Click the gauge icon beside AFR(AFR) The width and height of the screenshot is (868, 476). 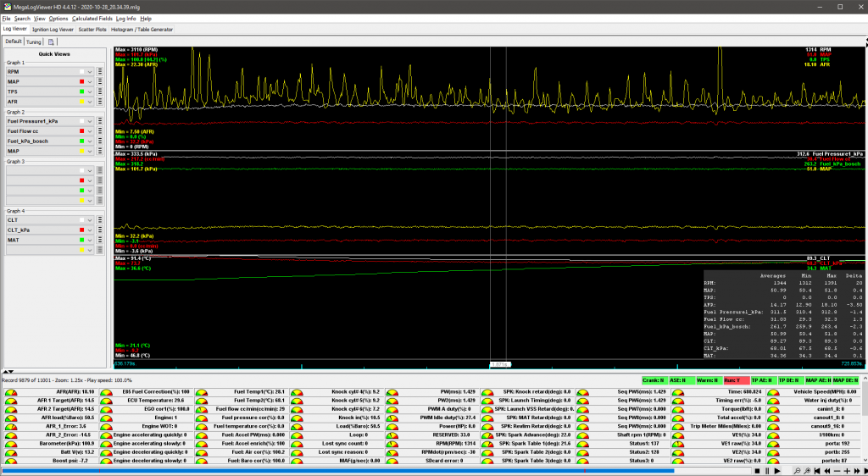[x=10, y=392]
